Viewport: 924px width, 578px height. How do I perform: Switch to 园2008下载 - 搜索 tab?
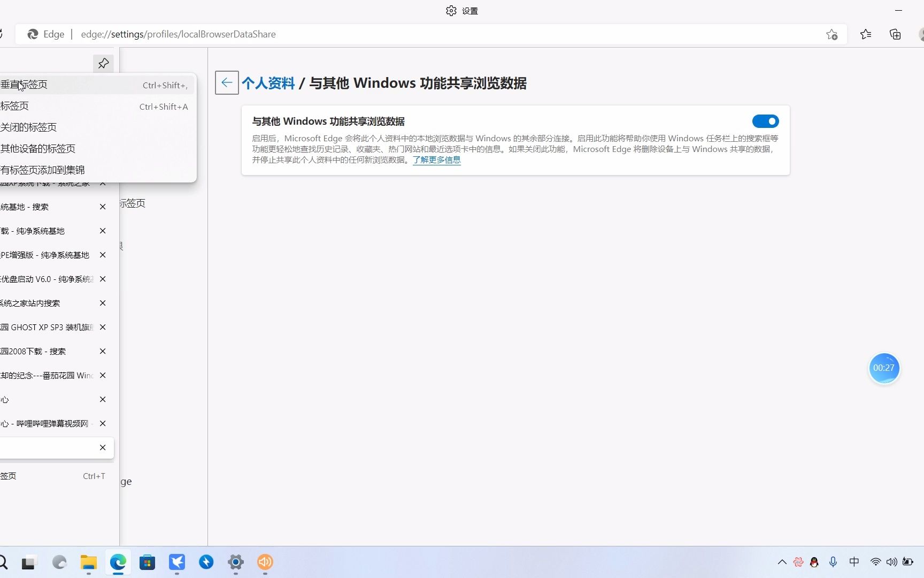click(x=47, y=351)
